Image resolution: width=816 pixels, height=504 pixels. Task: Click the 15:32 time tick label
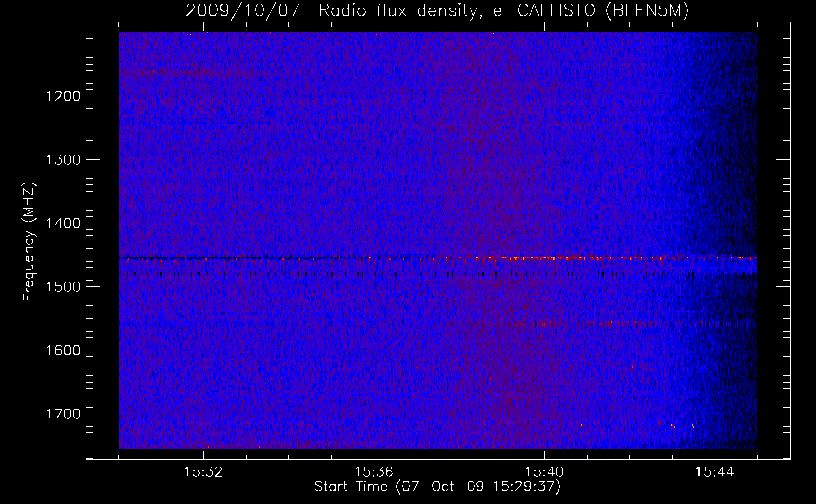click(x=203, y=472)
